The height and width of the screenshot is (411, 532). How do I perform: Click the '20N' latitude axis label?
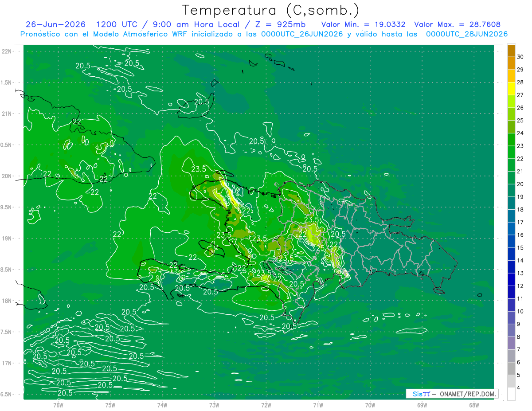pos(7,176)
